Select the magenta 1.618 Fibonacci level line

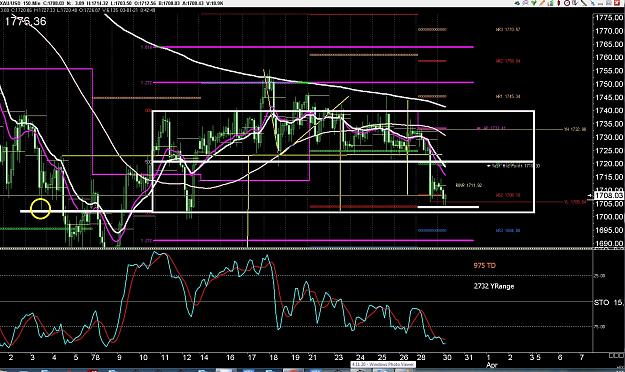tap(314, 47)
